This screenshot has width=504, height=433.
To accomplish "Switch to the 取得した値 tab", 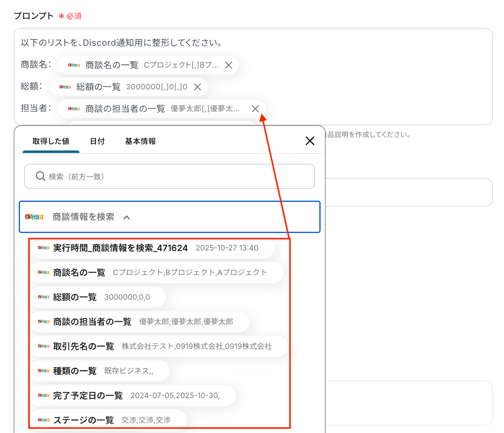I will coord(51,141).
